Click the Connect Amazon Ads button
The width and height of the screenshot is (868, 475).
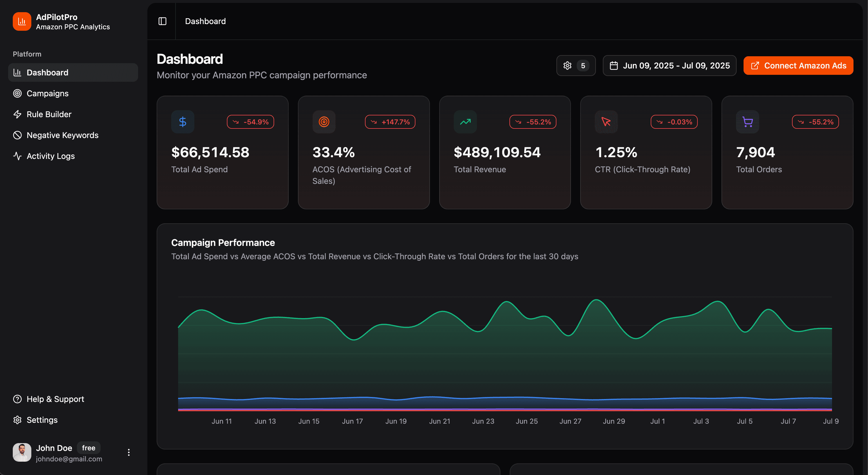click(798, 65)
